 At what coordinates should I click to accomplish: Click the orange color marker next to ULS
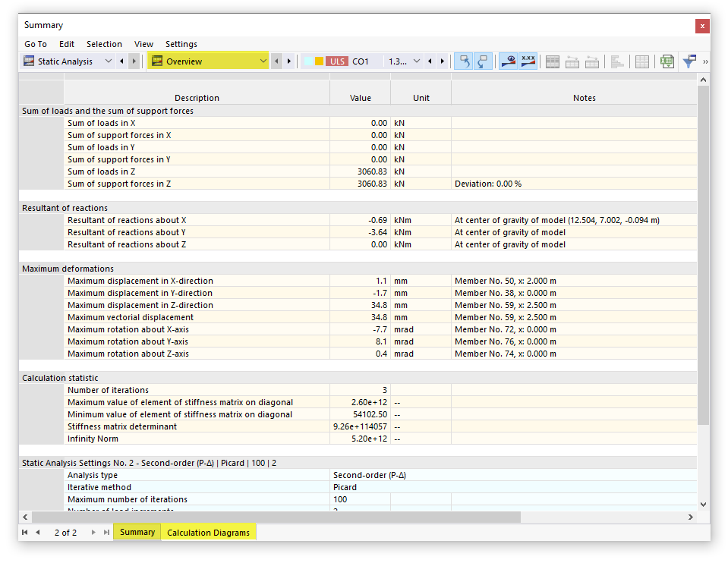318,61
